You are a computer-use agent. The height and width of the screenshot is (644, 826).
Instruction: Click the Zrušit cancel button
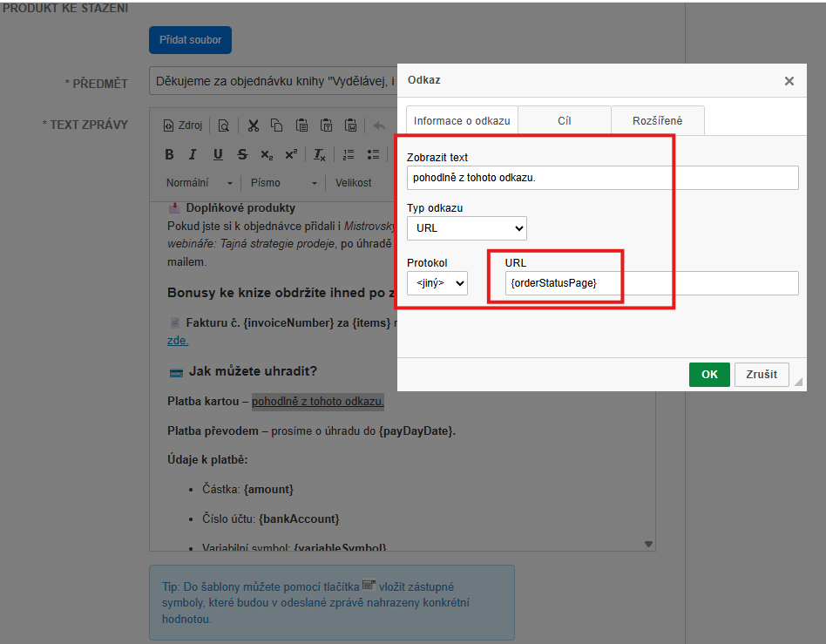[x=762, y=374]
